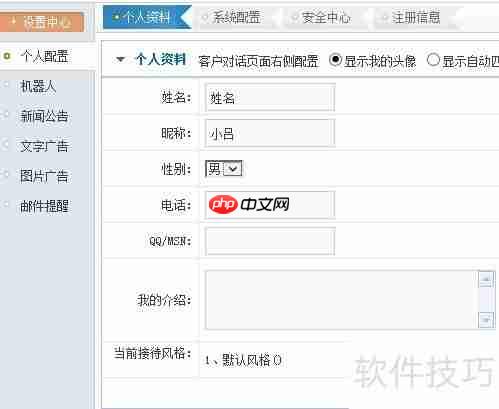The height and width of the screenshot is (409, 499).
Task: Click the green bullet icon beside 个人配置
Action: point(7,56)
